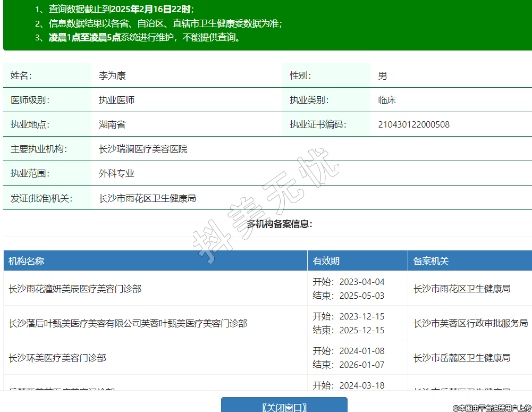Image resolution: width=532 pixels, height=412 pixels.
Task: Click 长沙市芙蓉区行政审批服务局 in the table
Action: pos(470,323)
